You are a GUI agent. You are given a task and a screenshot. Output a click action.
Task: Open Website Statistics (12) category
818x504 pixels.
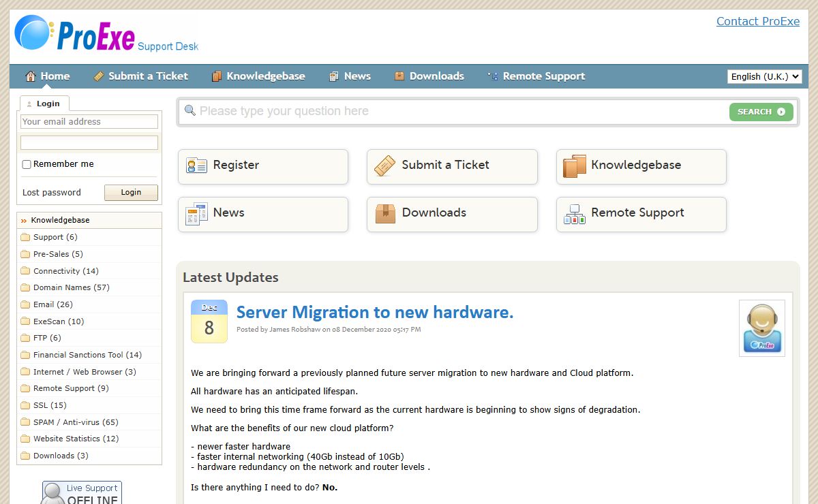pos(76,439)
